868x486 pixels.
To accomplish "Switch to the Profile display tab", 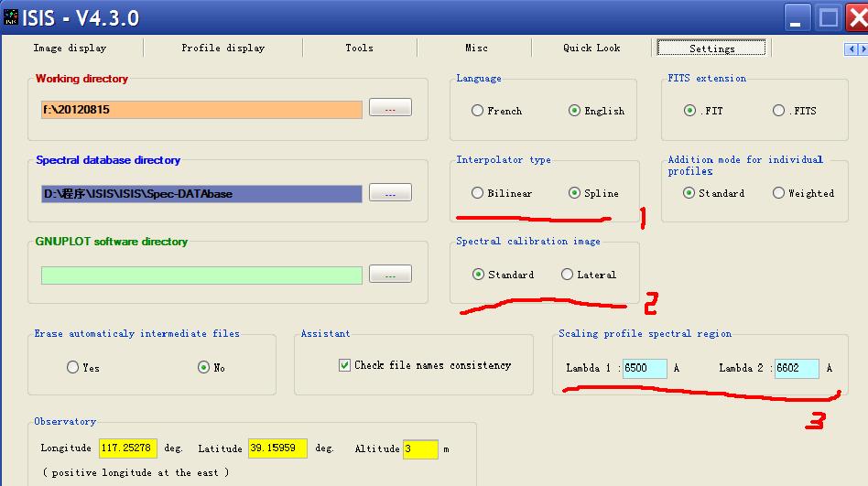I will point(223,49).
